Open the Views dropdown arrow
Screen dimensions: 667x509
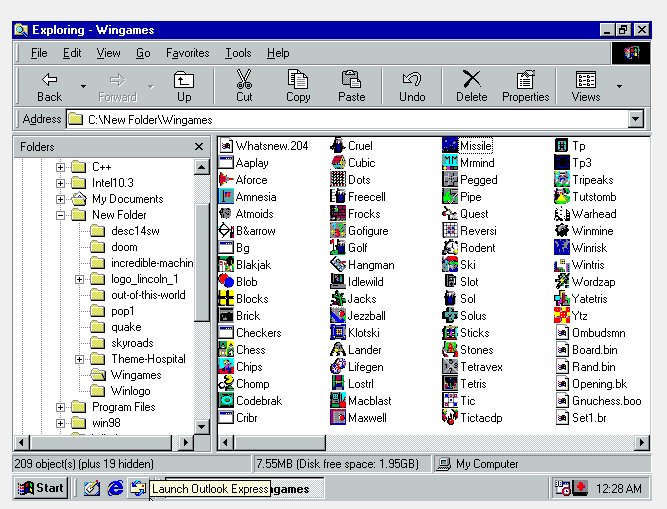pos(619,86)
